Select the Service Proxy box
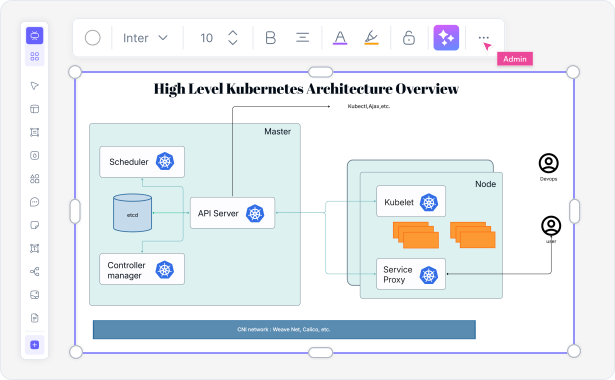The width and height of the screenshot is (615, 380). click(x=411, y=274)
